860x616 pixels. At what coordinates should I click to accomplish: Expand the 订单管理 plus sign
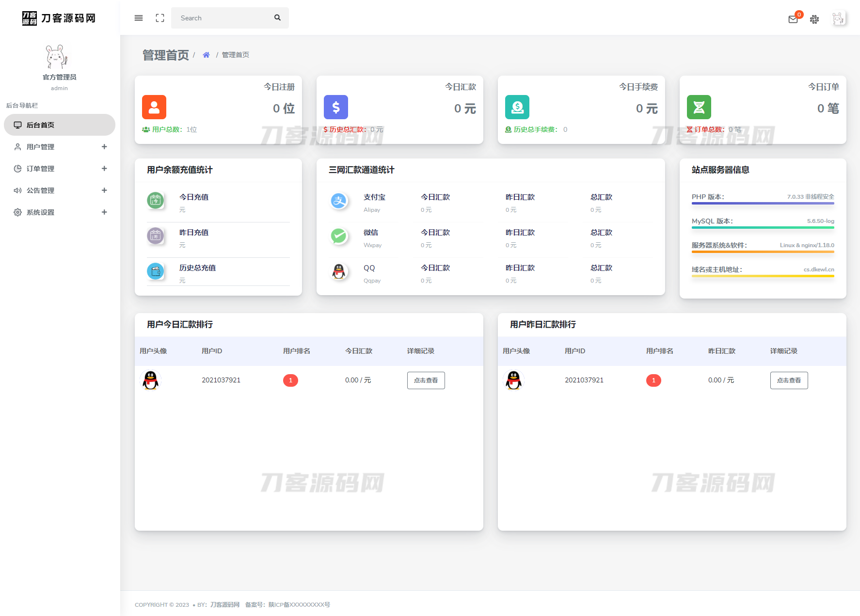(x=104, y=169)
